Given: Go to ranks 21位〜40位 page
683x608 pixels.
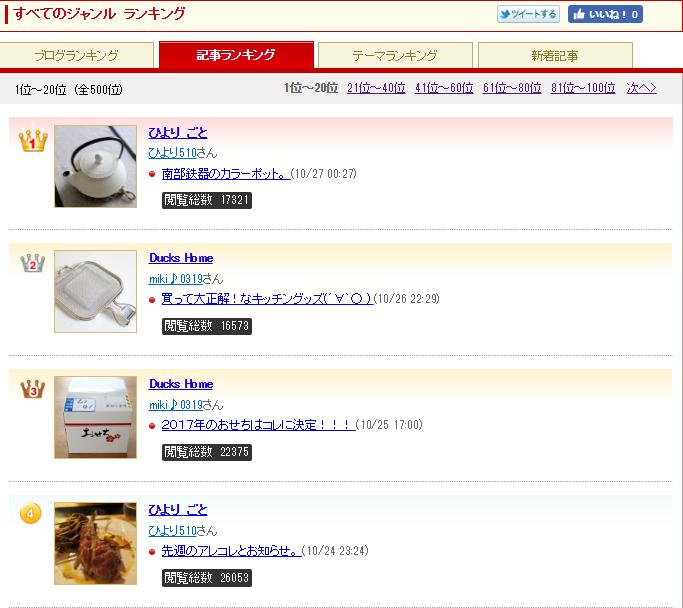Looking at the screenshot, I should point(376,88).
